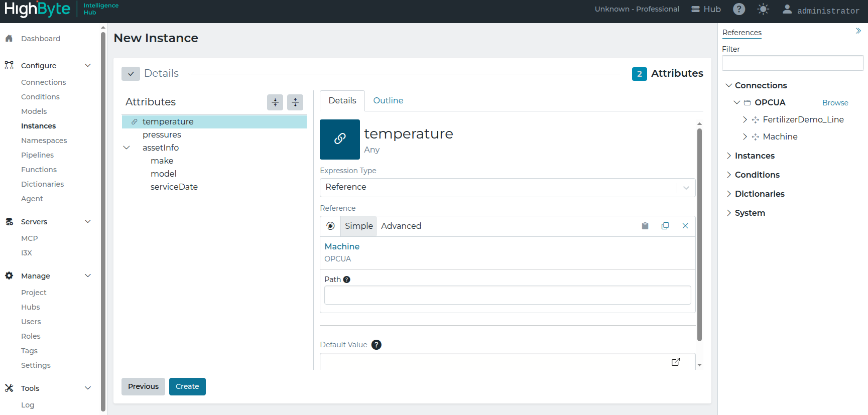The width and height of the screenshot is (868, 415).
Task: Click the Default Value input field
Action: pos(508,361)
